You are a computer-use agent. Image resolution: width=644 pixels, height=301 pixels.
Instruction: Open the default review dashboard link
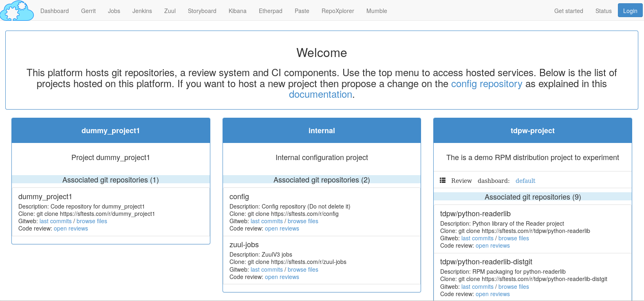pos(525,181)
